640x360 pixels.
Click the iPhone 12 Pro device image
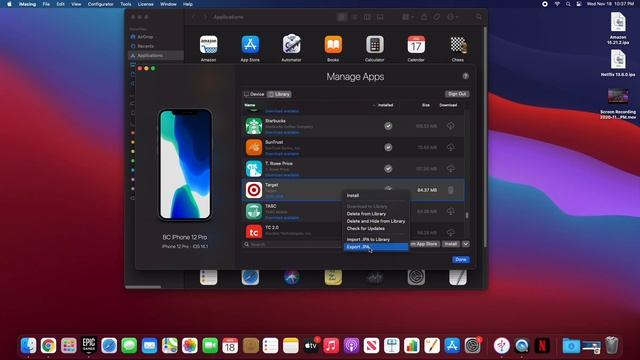(185, 164)
